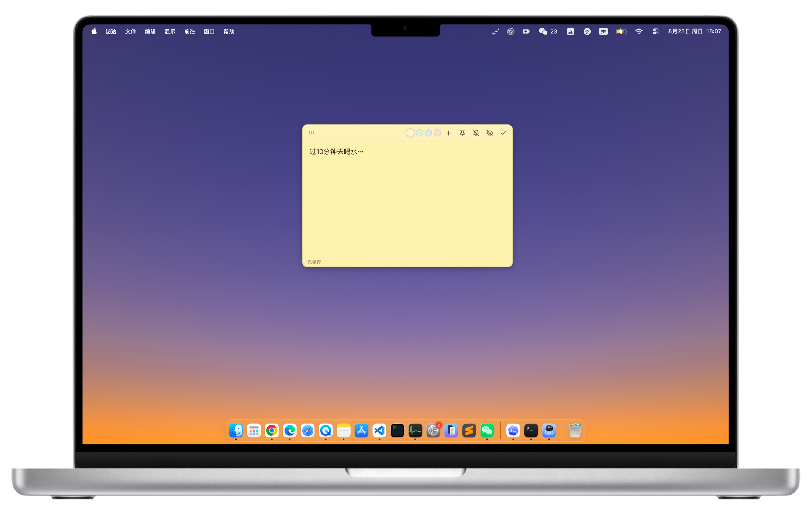
Task: Click the note text 过10分钟去喝水～
Action: tap(336, 152)
